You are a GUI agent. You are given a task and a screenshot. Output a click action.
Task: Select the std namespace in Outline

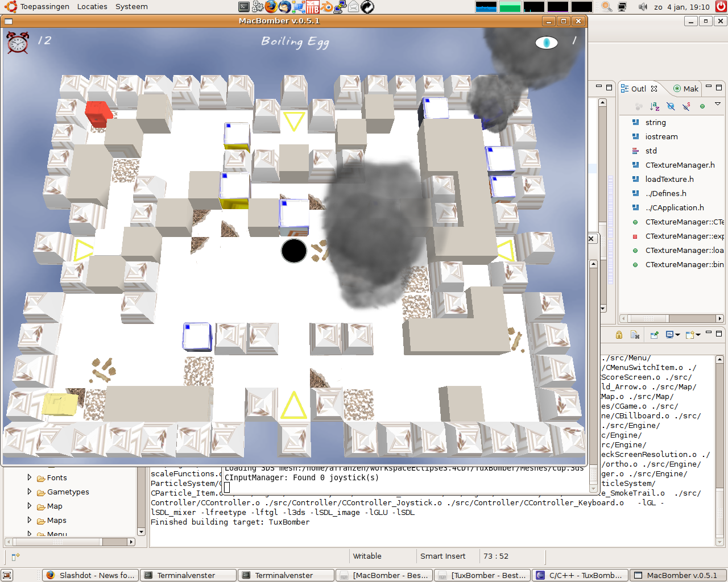(651, 151)
